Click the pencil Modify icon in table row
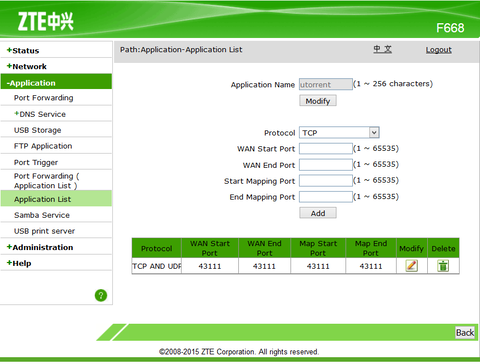The image size is (480, 364). coord(411,266)
